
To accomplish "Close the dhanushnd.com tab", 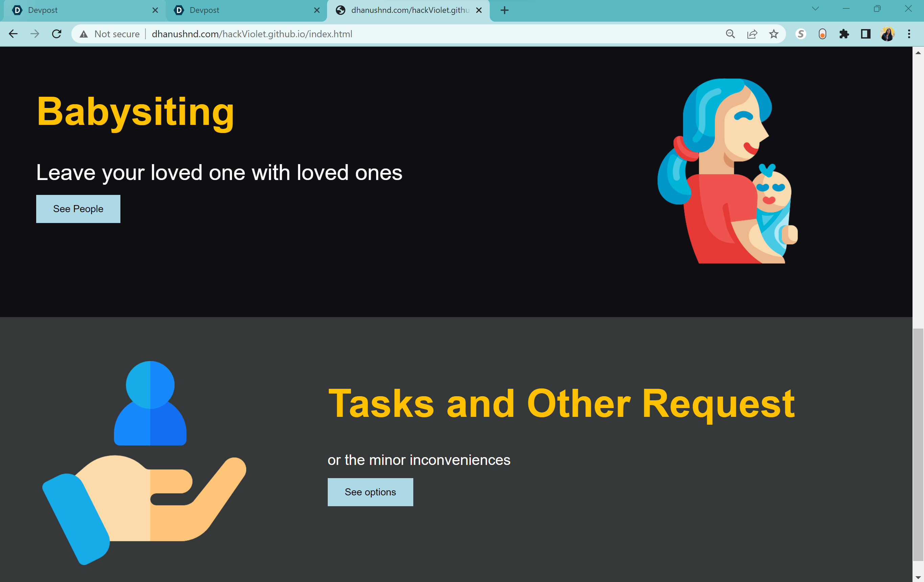I will (479, 10).
